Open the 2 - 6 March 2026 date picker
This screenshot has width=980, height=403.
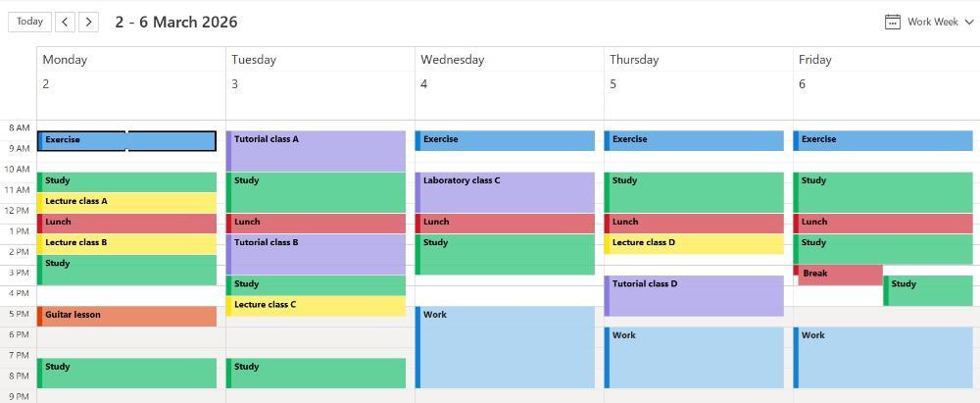point(176,22)
